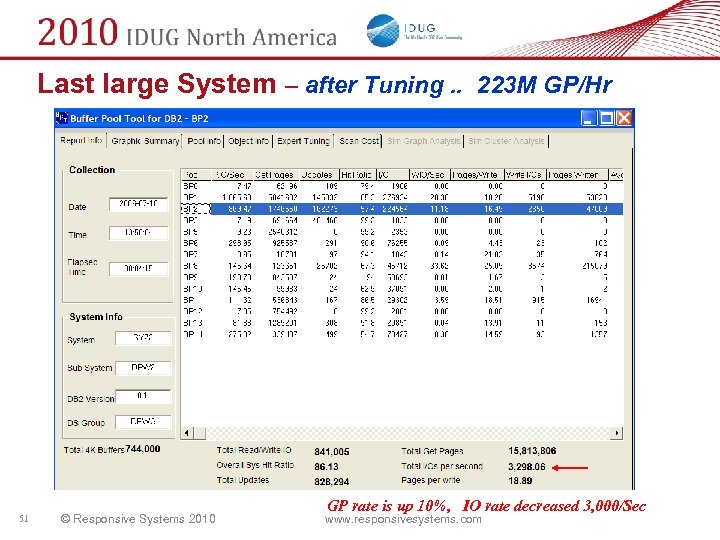
Task: Click the Total Get Pages value 15,813,806
Action: pyautogui.click(x=532, y=451)
